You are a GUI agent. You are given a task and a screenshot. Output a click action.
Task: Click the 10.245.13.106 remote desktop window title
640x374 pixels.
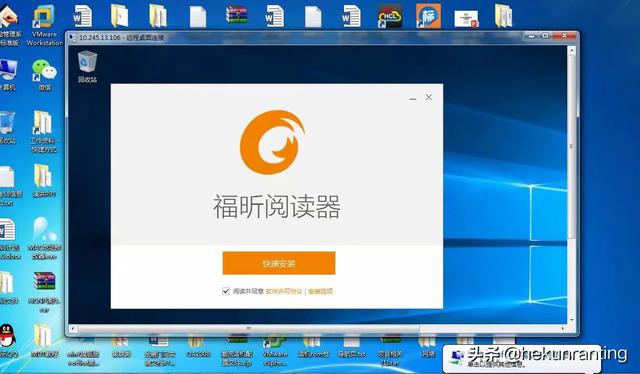pos(121,38)
